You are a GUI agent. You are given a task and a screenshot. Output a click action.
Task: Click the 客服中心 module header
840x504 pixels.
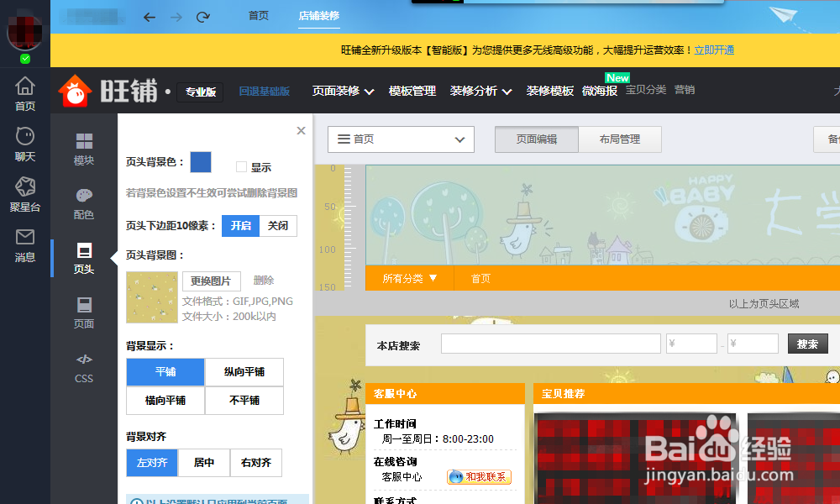click(x=444, y=394)
